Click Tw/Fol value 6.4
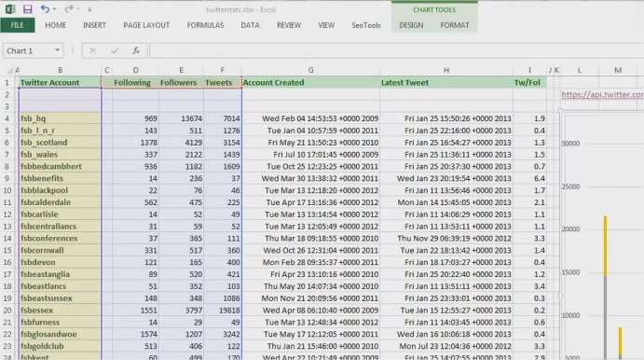This screenshot has width=644, height=360. 540,178
